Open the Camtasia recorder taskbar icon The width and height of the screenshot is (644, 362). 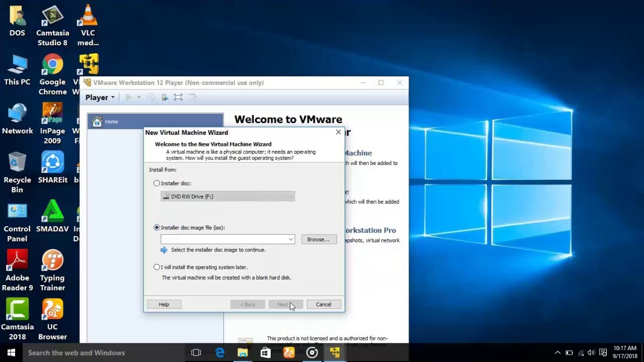(x=312, y=352)
